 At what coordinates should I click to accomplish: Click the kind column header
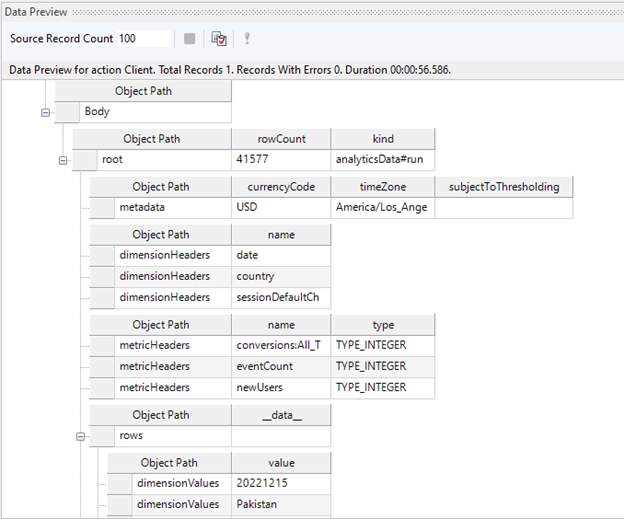(382, 139)
